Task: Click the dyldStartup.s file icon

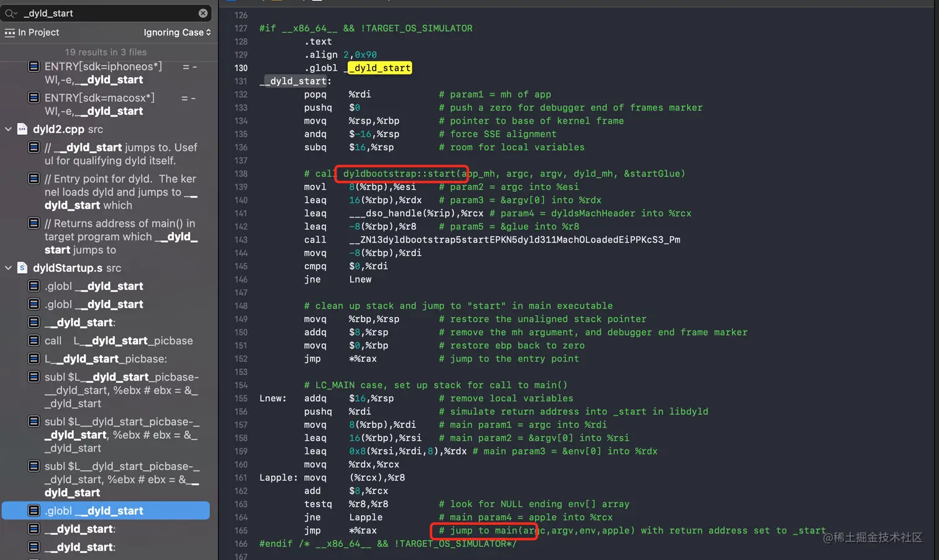Action: pyautogui.click(x=22, y=268)
